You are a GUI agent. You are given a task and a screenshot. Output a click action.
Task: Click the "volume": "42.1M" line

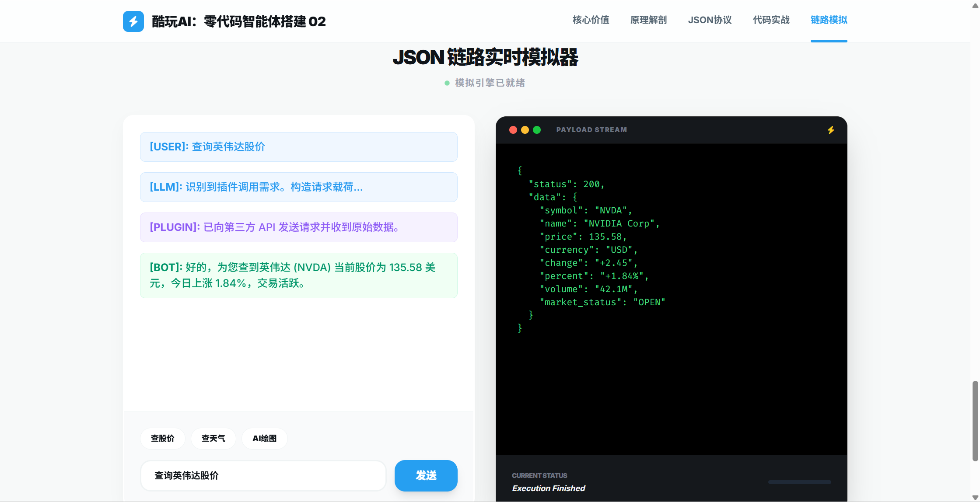click(x=588, y=289)
